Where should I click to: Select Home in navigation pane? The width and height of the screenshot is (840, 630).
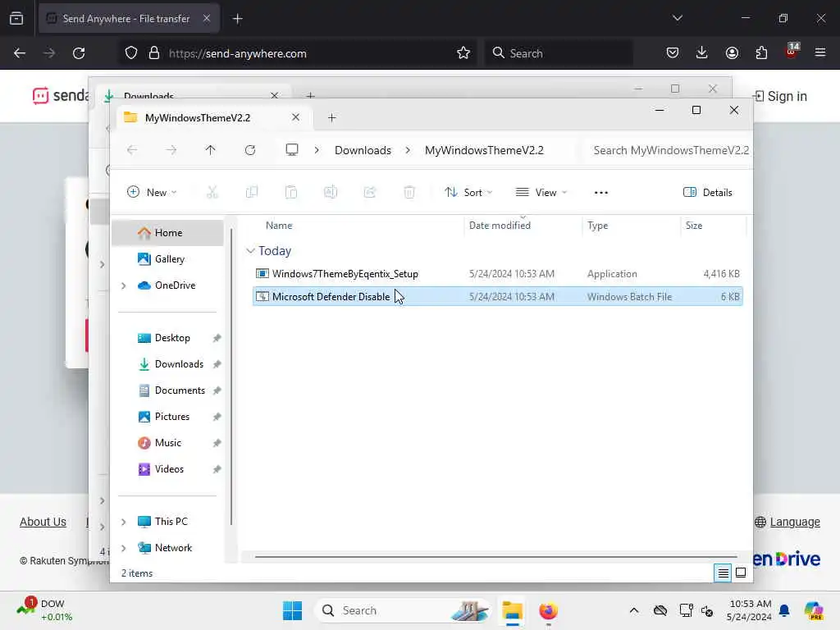point(167,233)
